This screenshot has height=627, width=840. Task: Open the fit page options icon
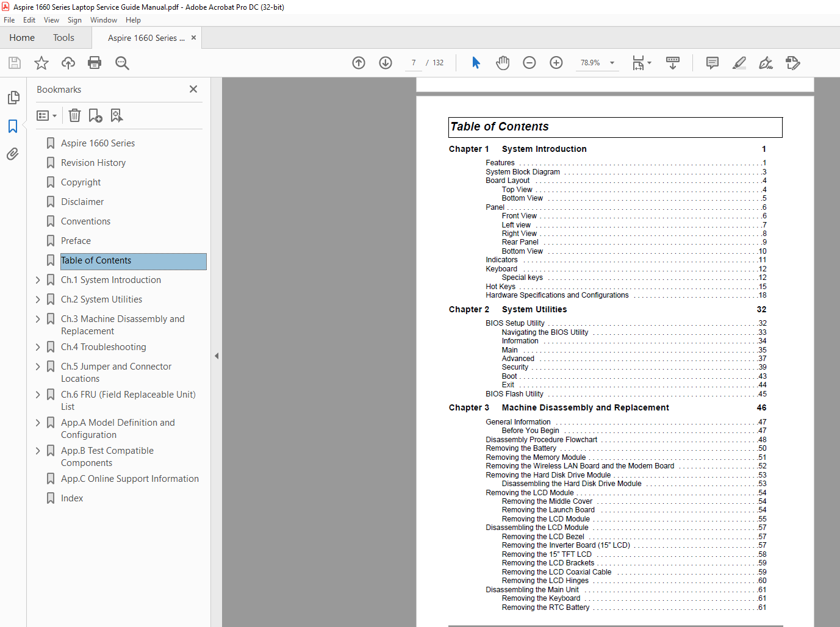coord(642,63)
